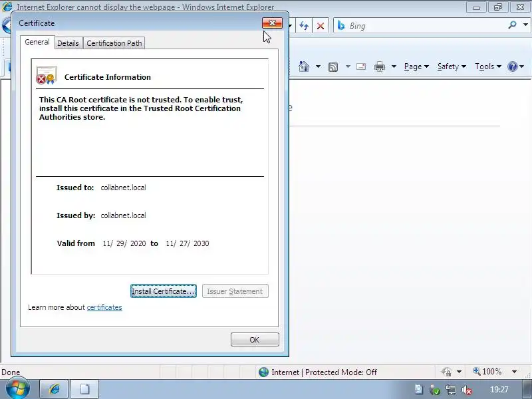
Task: Click Issued by collabnet.local value
Action: 123,215
